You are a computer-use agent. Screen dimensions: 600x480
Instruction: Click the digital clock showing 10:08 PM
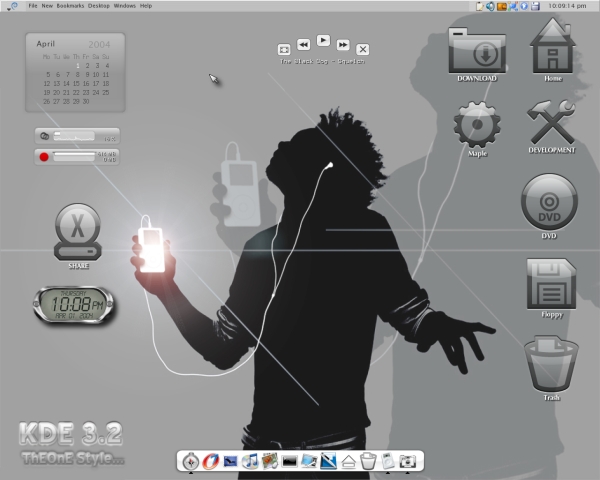pos(74,305)
